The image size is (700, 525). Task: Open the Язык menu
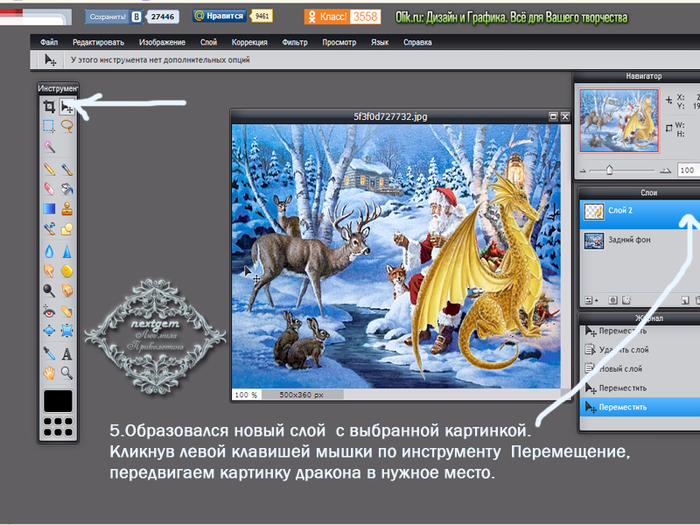pyautogui.click(x=379, y=42)
